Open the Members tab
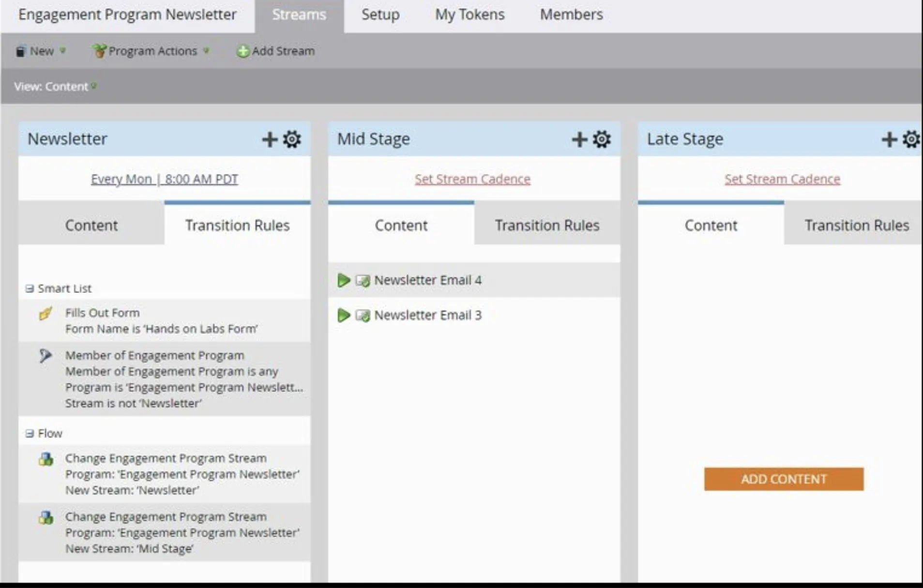 (572, 15)
